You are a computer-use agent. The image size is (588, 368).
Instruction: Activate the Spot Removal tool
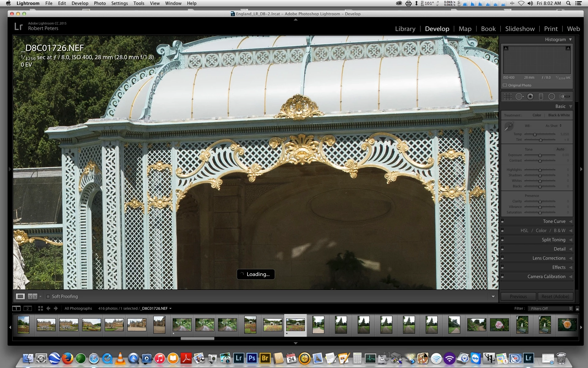click(519, 97)
